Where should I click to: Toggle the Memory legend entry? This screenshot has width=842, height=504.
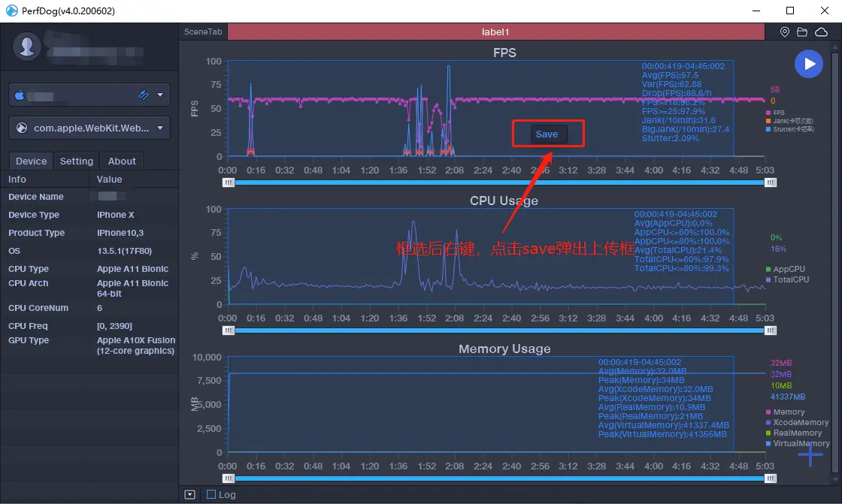tap(785, 412)
